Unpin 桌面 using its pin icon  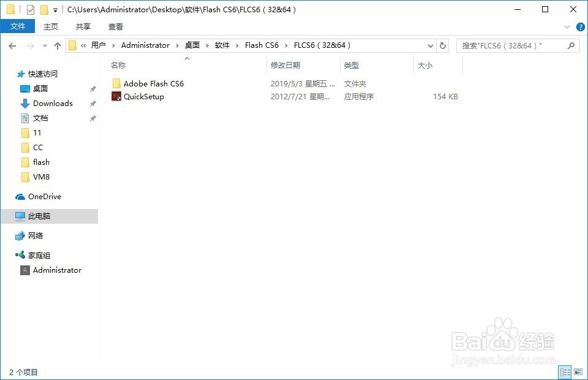pyautogui.click(x=92, y=88)
